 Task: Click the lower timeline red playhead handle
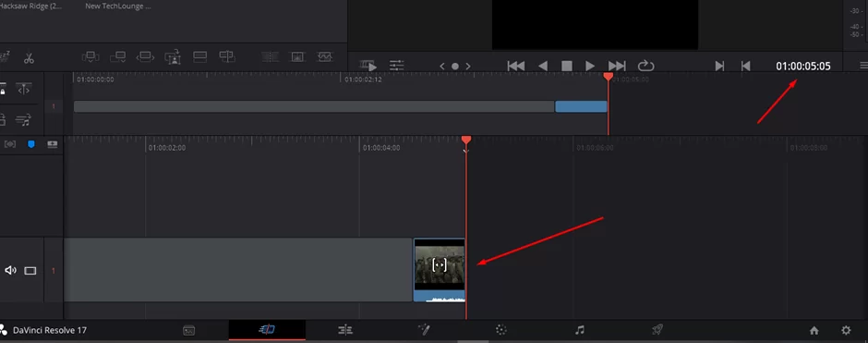click(x=466, y=140)
